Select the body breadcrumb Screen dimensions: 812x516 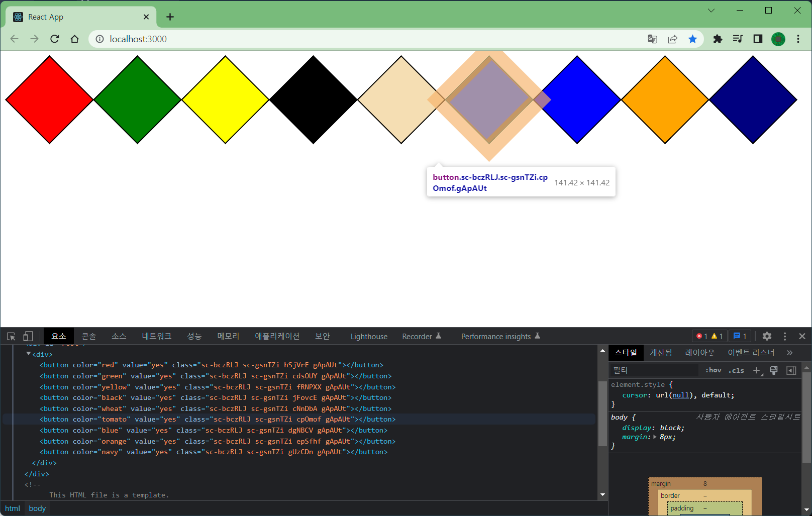coord(37,508)
